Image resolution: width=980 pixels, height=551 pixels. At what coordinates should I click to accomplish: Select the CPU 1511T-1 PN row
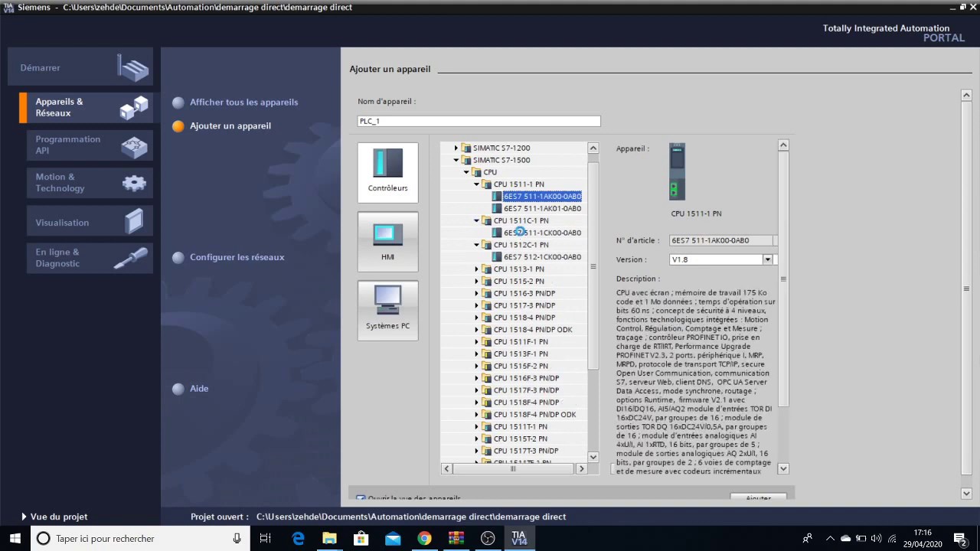[521, 426]
